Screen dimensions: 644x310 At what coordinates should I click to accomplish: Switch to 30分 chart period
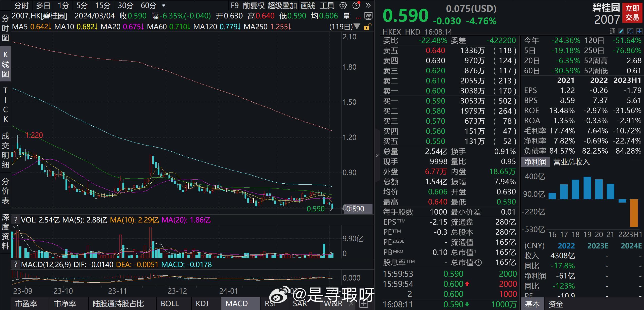126,5
